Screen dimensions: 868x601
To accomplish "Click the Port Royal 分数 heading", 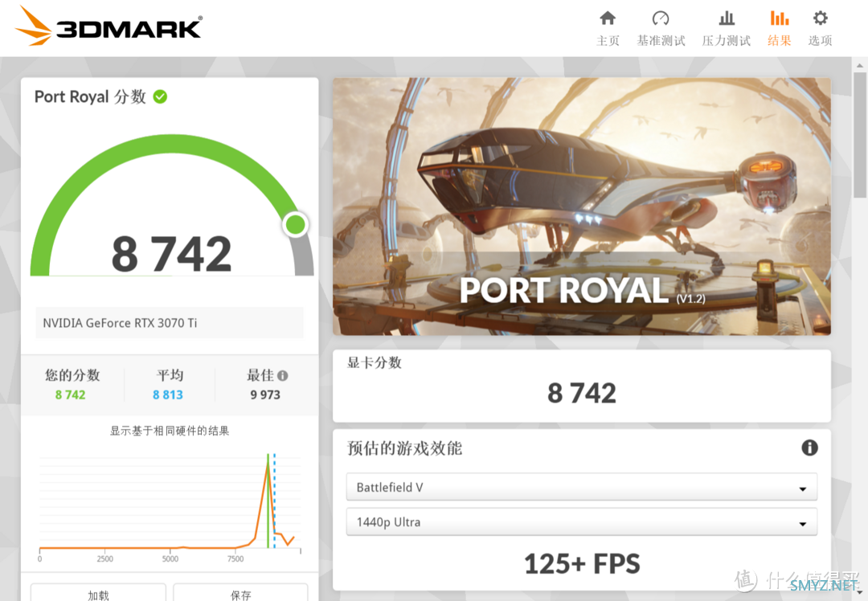I will [x=90, y=97].
